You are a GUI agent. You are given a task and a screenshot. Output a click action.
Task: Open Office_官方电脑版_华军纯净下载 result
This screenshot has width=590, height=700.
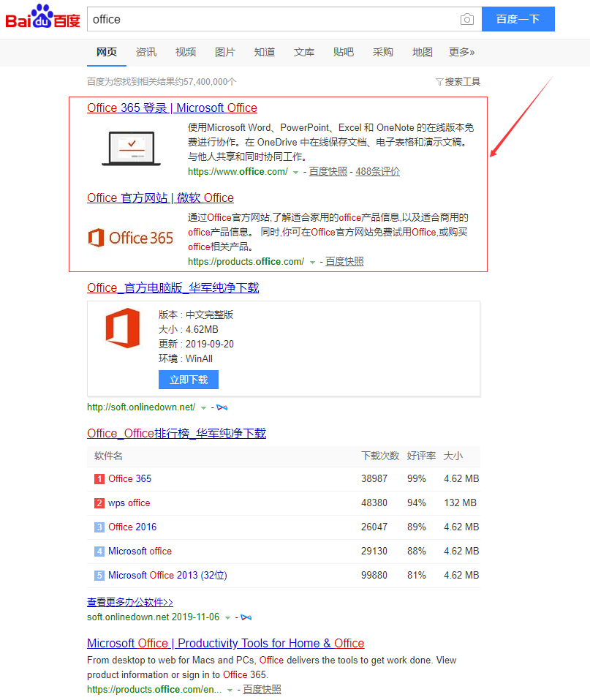[x=173, y=288]
